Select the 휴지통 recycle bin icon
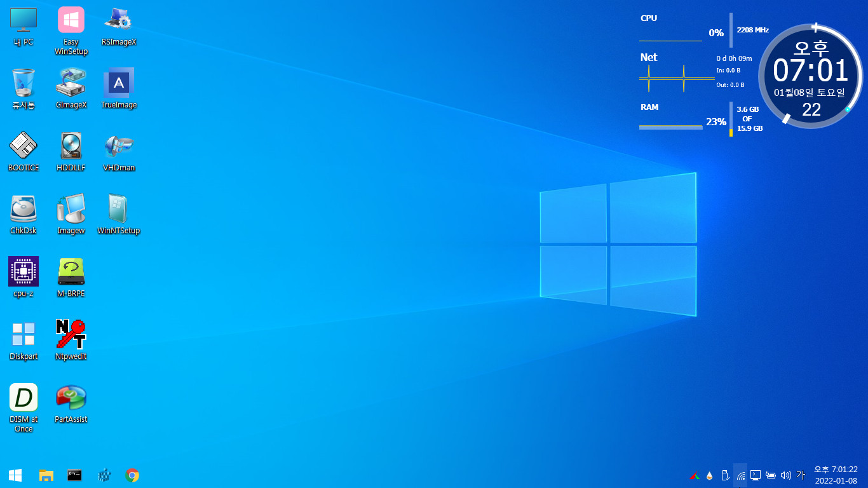The image size is (868, 488). (x=24, y=88)
